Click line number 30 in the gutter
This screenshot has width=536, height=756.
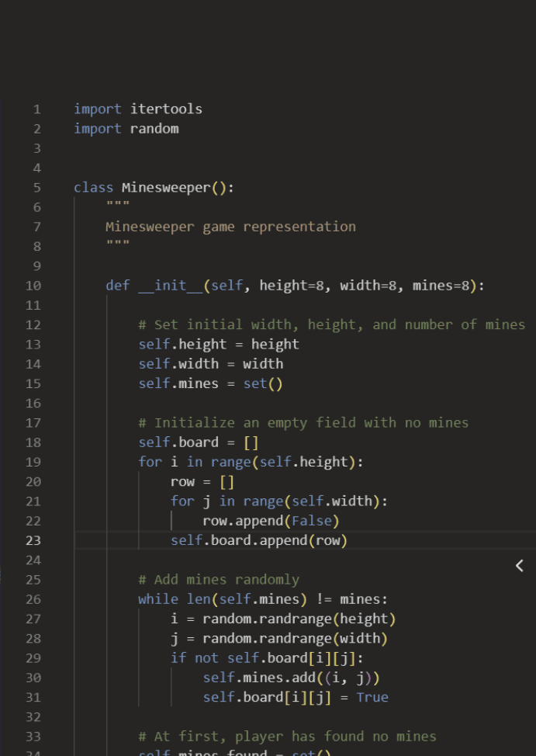[x=33, y=678]
